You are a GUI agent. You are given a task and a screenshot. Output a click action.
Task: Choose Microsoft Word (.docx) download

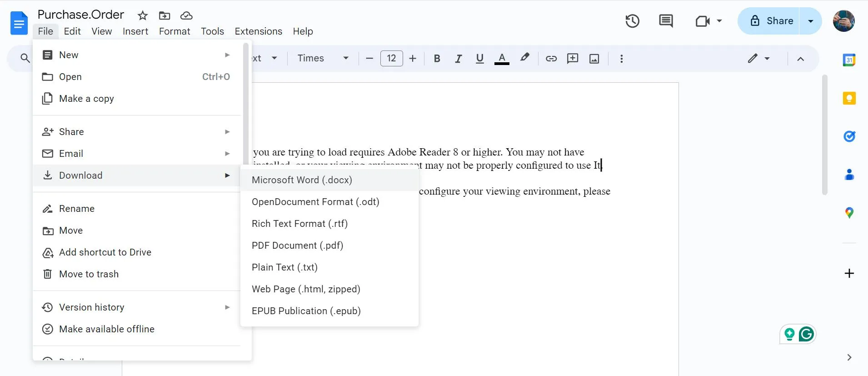pos(329,180)
